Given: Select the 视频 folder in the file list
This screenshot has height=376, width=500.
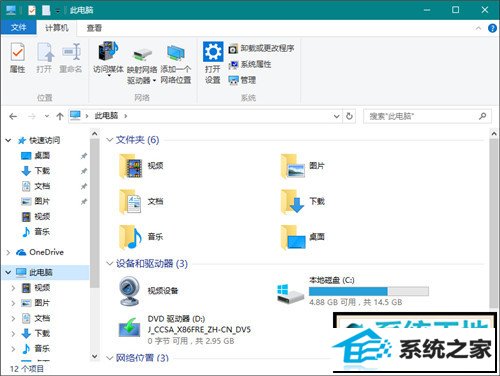Looking at the screenshot, I should pyautogui.click(x=141, y=166).
